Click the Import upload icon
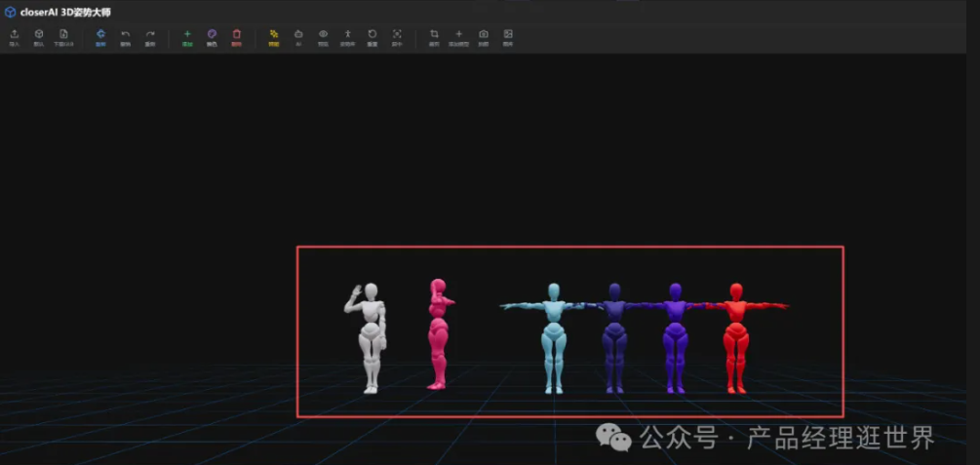980x465 pixels. point(14,34)
